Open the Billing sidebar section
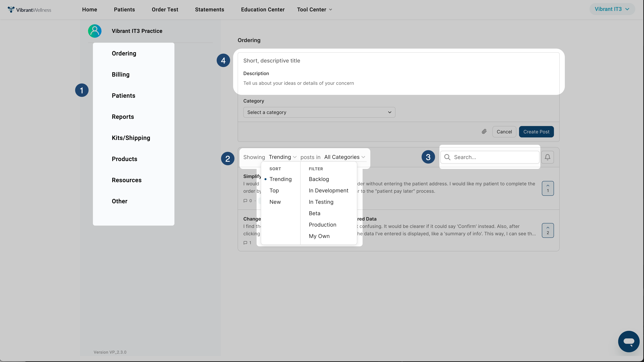This screenshot has height=362, width=644. point(121,74)
